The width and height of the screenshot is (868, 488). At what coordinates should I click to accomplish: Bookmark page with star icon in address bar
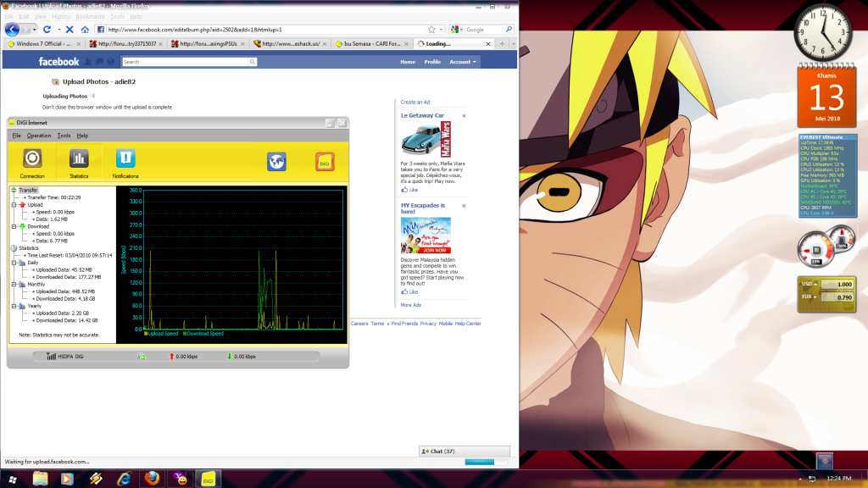click(431, 29)
